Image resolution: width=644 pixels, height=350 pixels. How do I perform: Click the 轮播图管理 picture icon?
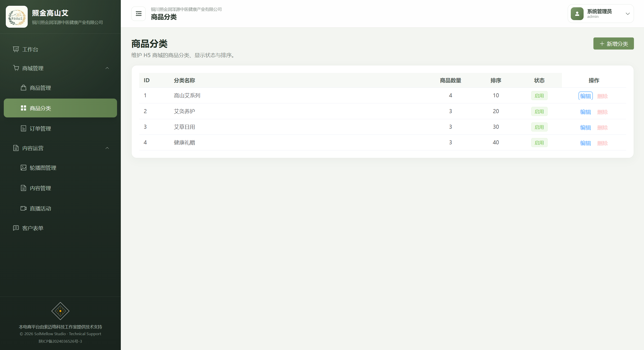coord(23,168)
